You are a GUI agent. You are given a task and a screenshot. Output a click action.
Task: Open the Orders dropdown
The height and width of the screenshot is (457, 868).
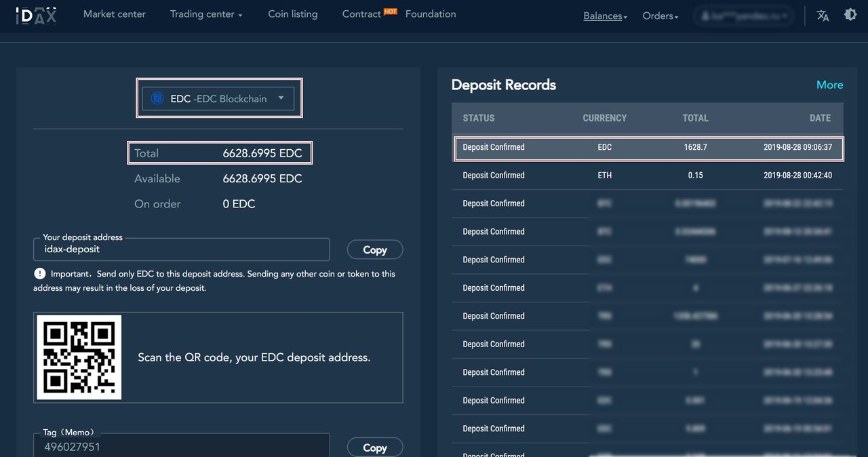(660, 16)
